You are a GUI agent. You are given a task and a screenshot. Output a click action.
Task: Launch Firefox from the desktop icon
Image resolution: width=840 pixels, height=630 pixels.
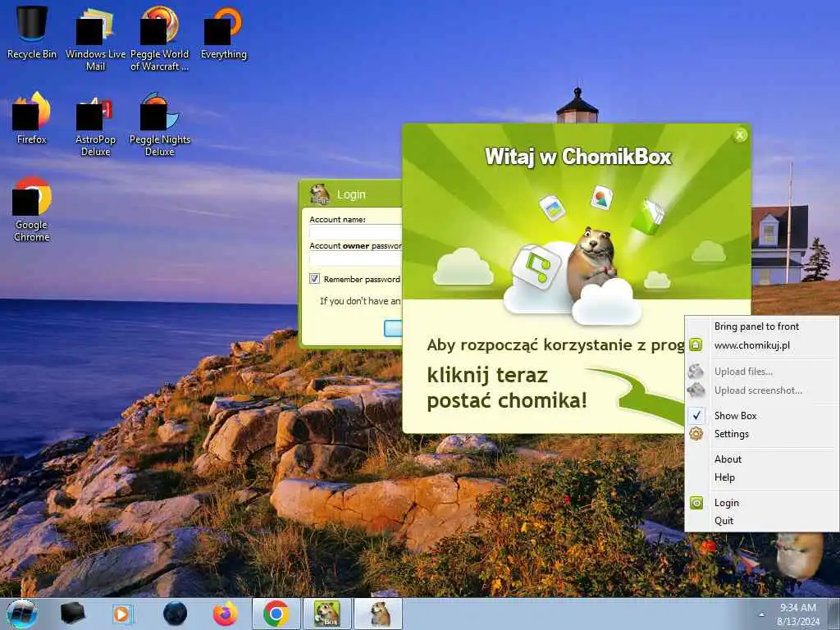point(32,118)
